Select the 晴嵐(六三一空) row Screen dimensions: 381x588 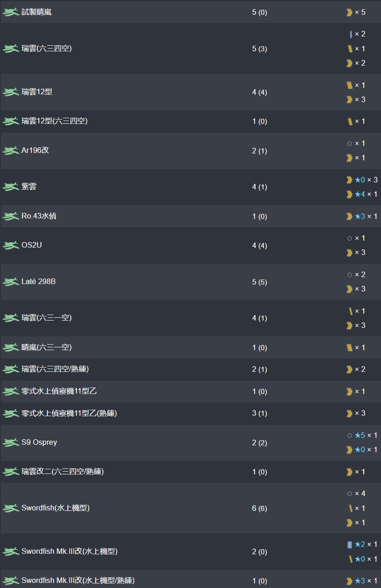click(190, 347)
